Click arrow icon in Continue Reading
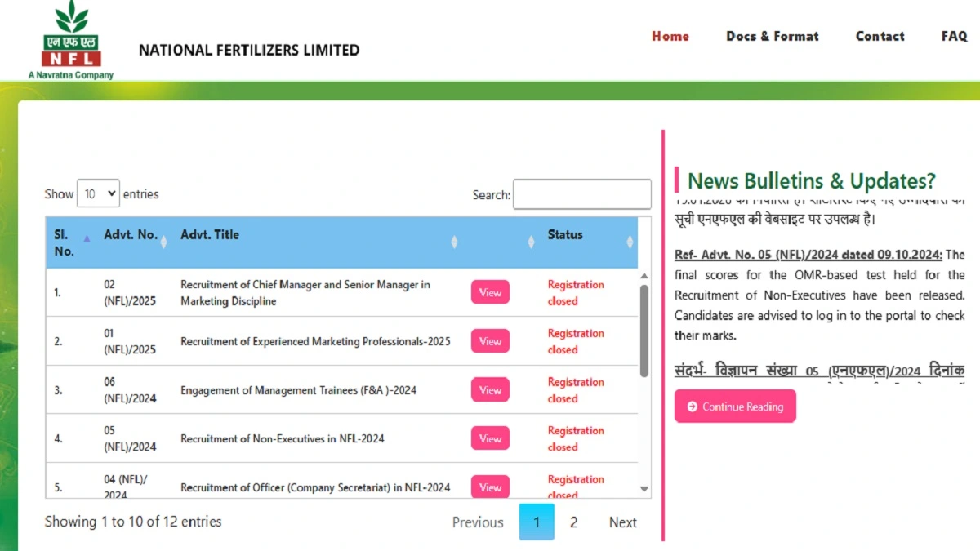The height and width of the screenshot is (551, 980). 693,407
